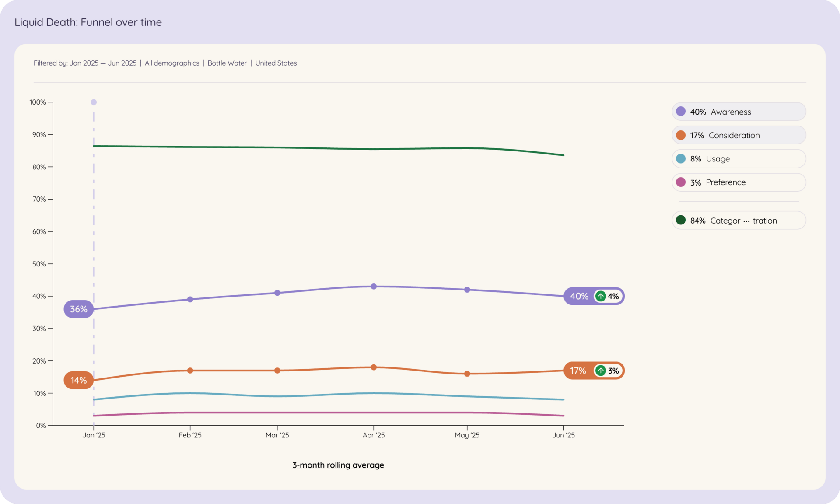Select the Consideration data point at May '25
The width and height of the screenshot is (840, 504).
coord(467,374)
